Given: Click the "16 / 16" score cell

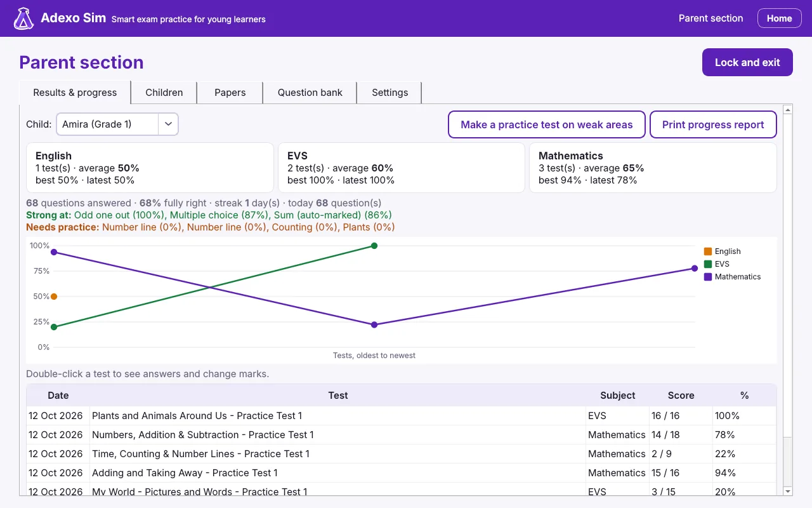Looking at the screenshot, I should click(681, 416).
